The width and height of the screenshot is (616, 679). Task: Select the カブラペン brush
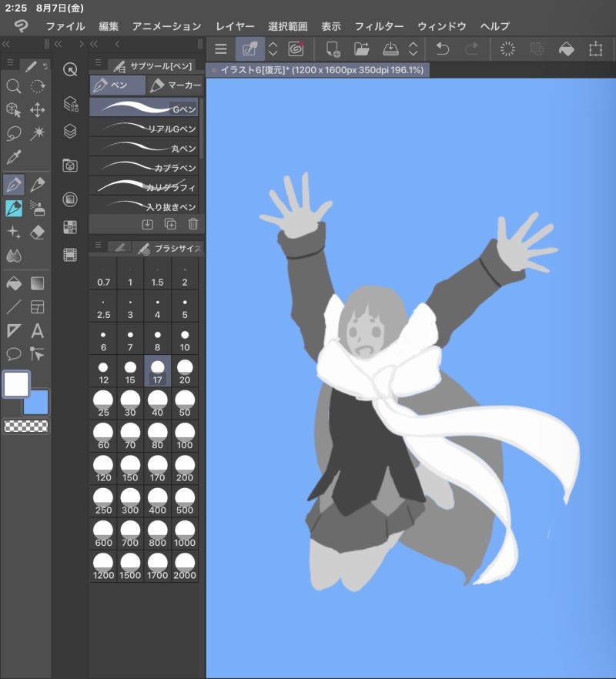(x=145, y=167)
